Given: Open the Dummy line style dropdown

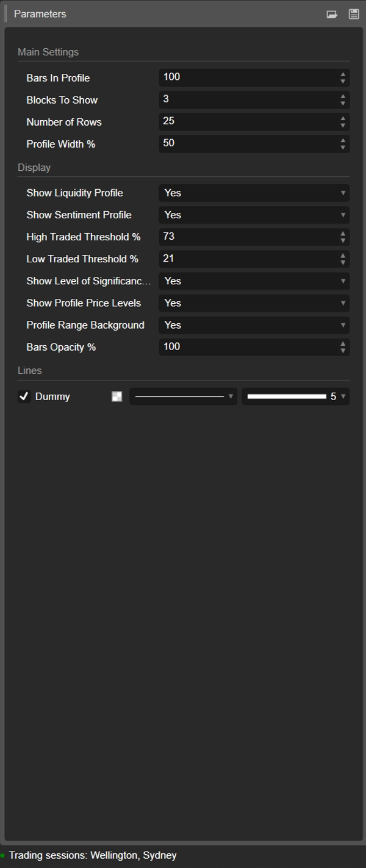Looking at the screenshot, I should [x=231, y=396].
